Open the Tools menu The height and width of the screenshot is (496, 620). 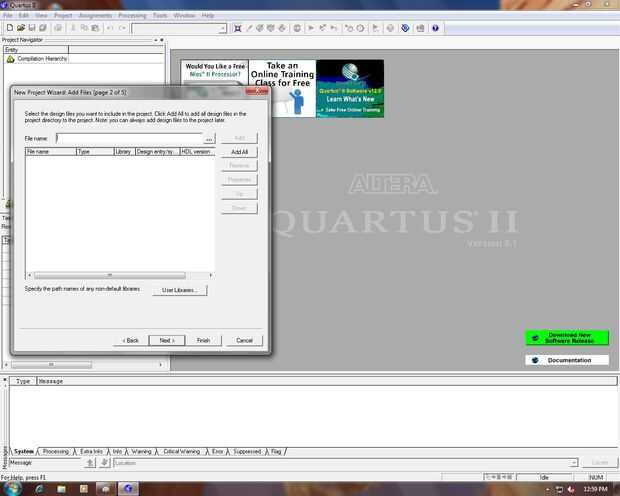(160, 15)
